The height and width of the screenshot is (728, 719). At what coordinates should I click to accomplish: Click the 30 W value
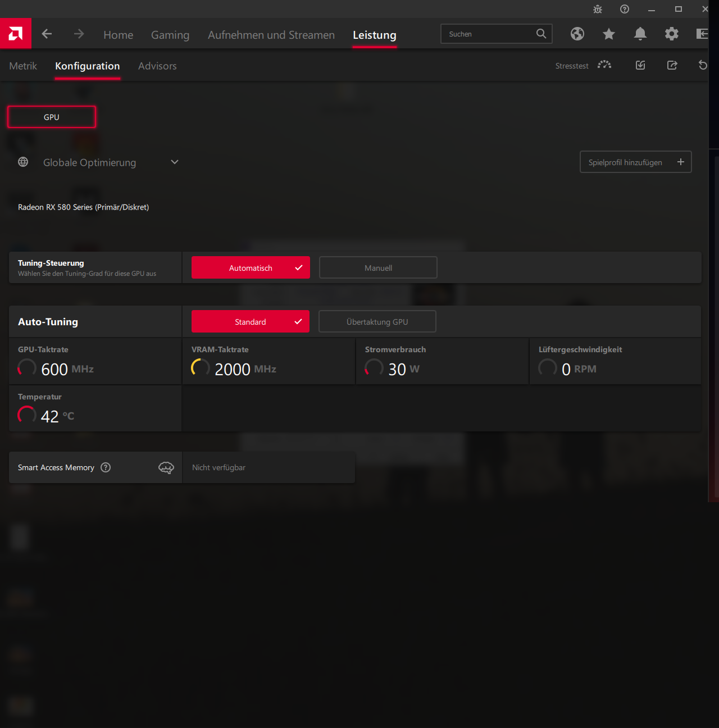pyautogui.click(x=404, y=369)
